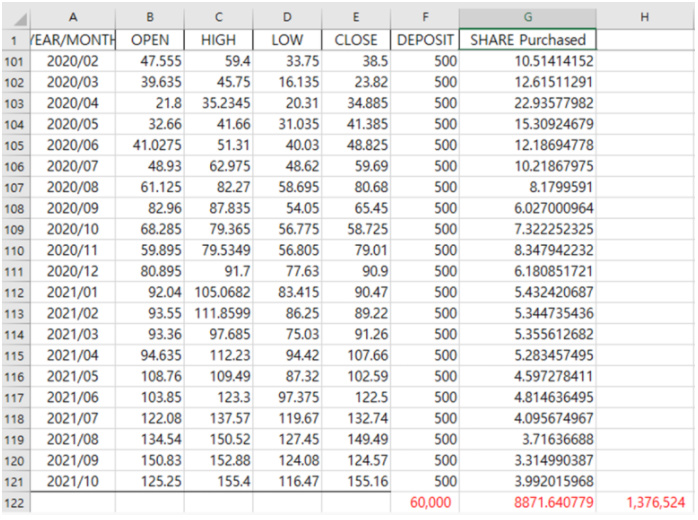The height and width of the screenshot is (520, 698).
Task: Select cell with date 2021/01
Action: pyautogui.click(x=73, y=292)
